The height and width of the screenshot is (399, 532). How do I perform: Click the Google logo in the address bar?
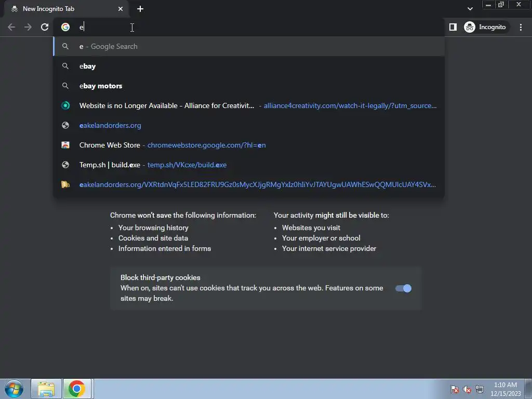click(x=65, y=27)
